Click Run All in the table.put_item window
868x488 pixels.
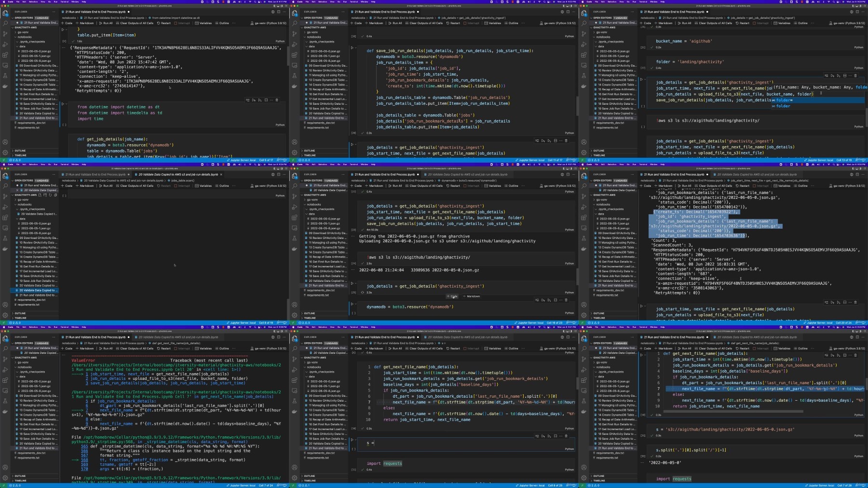pos(106,23)
